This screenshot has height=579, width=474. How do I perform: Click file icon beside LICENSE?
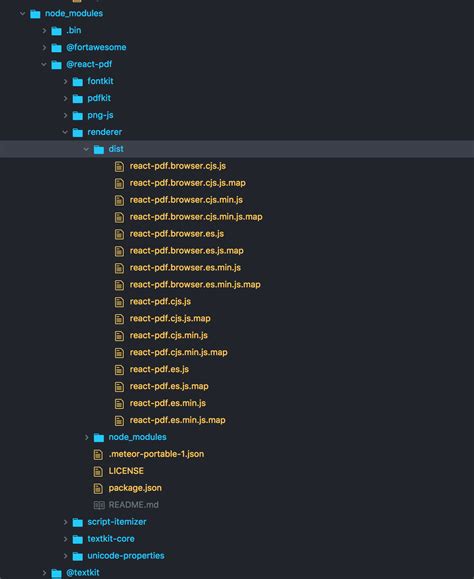(x=98, y=472)
